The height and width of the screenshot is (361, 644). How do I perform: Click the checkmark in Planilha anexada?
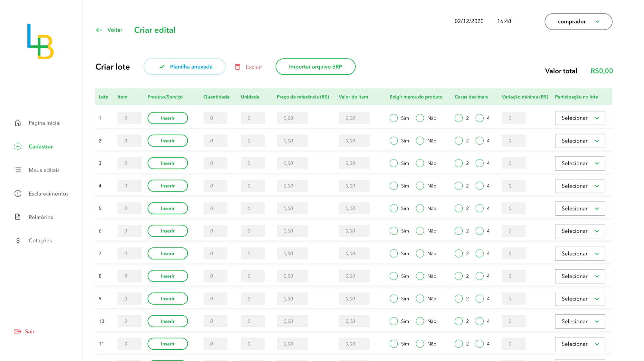click(162, 67)
